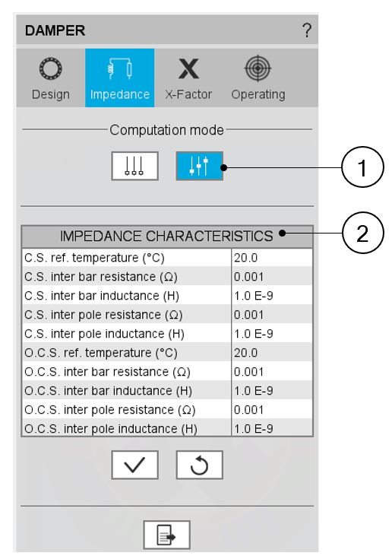392x556 pixels.
Task: Edit C.S. inter bar inductance value
Action: click(x=272, y=295)
